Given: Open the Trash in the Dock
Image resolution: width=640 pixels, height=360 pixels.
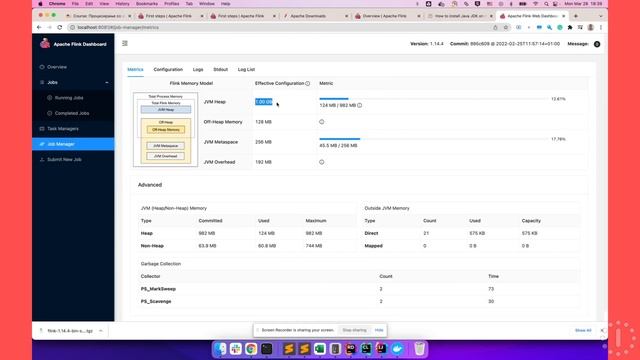Looking at the screenshot, I should pos(419,349).
